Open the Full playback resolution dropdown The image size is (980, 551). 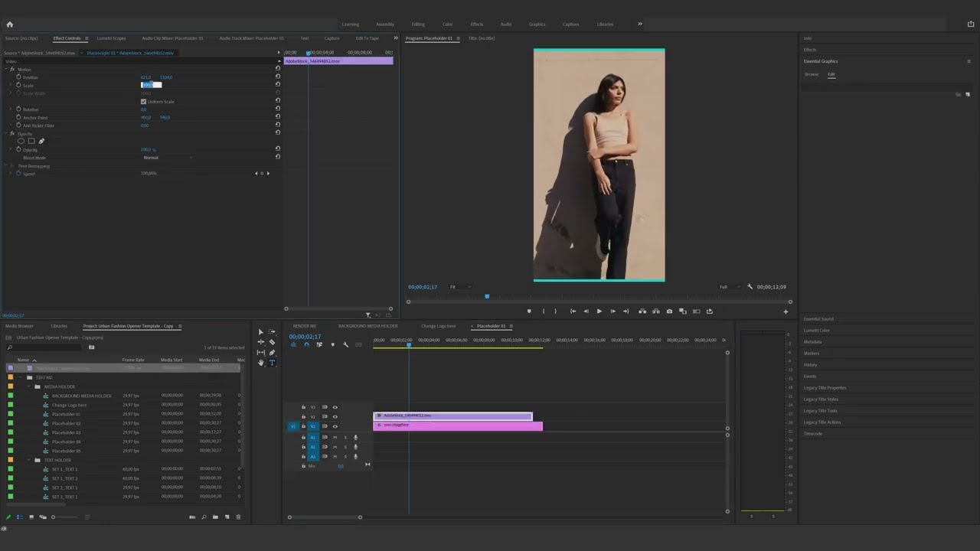728,287
